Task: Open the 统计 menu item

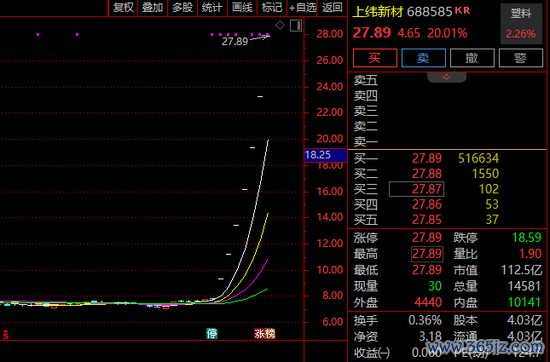Action: coord(212,8)
